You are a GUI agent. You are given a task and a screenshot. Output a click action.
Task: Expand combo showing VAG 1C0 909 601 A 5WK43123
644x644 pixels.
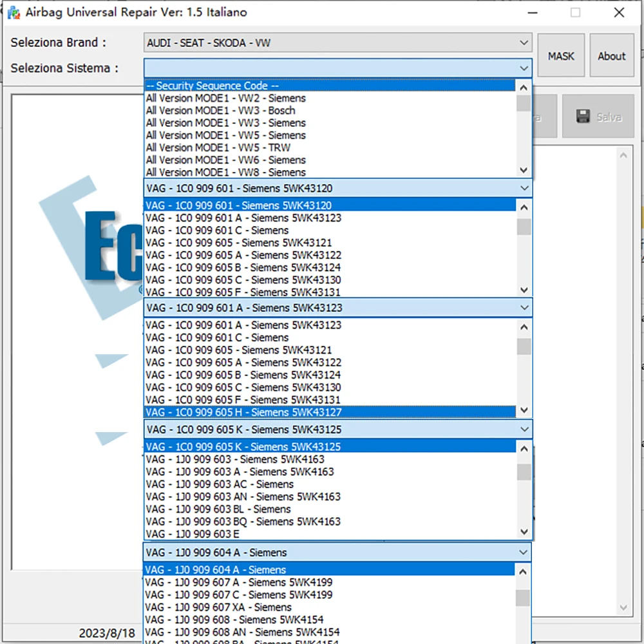click(337, 308)
